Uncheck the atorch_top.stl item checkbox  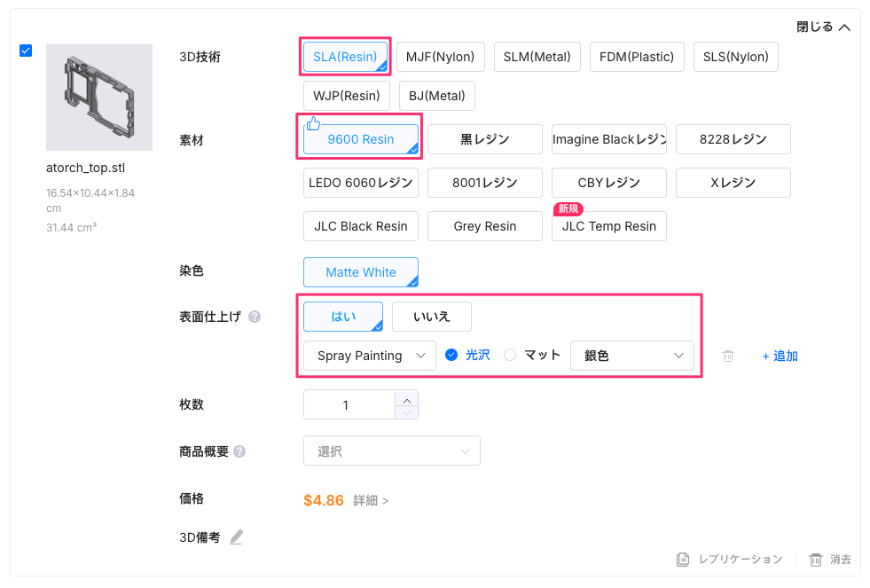[x=26, y=51]
